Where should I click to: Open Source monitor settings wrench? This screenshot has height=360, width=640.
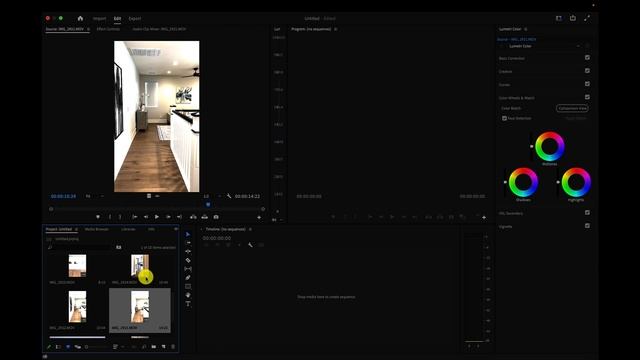[229, 196]
